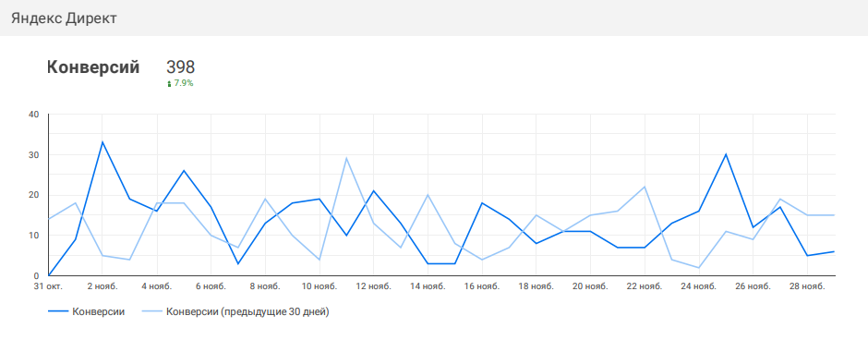Image resolution: width=868 pixels, height=340 pixels.
Task: Click light blue previous period legend swatch
Action: pos(151,312)
